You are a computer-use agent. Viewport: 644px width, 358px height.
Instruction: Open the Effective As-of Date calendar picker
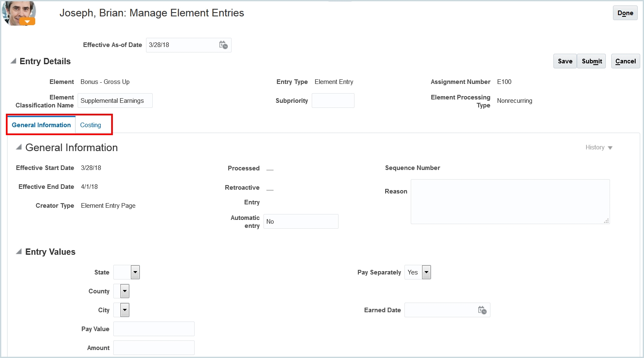(x=224, y=45)
